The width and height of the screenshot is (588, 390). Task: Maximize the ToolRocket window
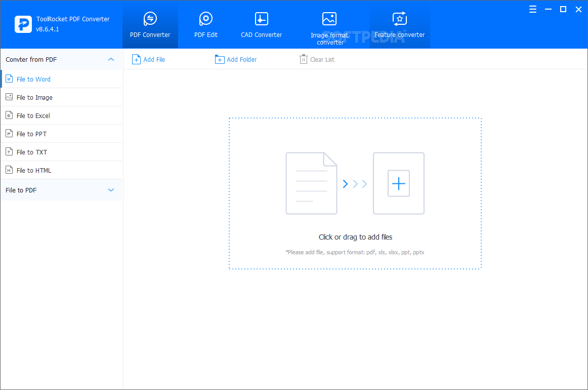563,10
